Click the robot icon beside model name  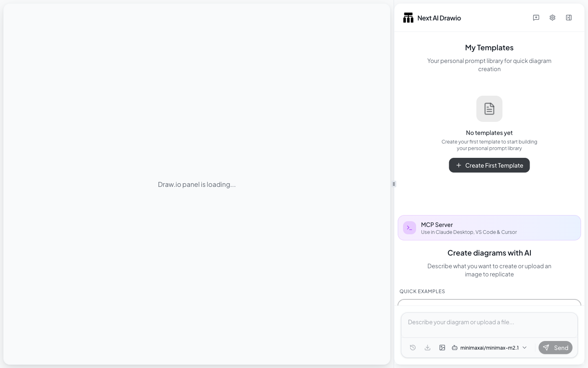pyautogui.click(x=454, y=348)
